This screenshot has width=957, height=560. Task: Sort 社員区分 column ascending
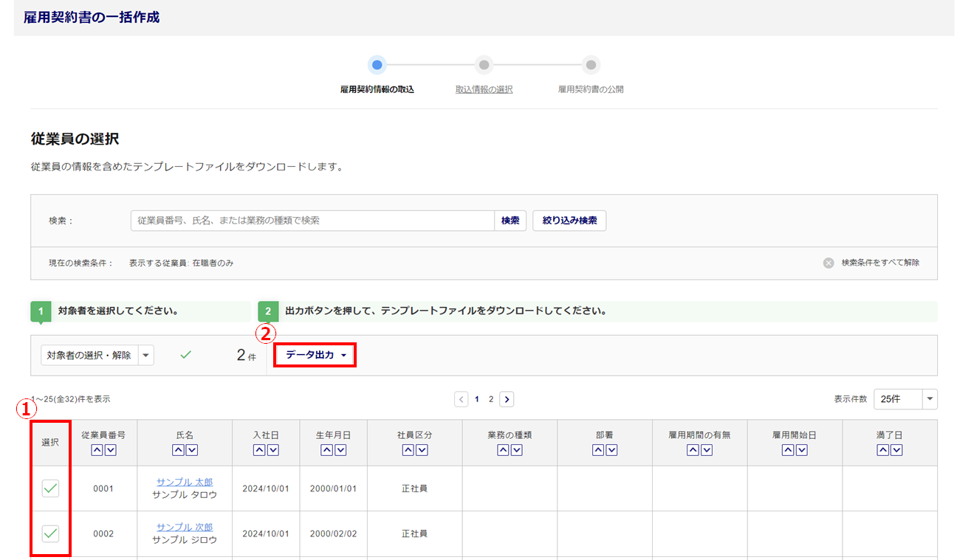pyautogui.click(x=408, y=451)
